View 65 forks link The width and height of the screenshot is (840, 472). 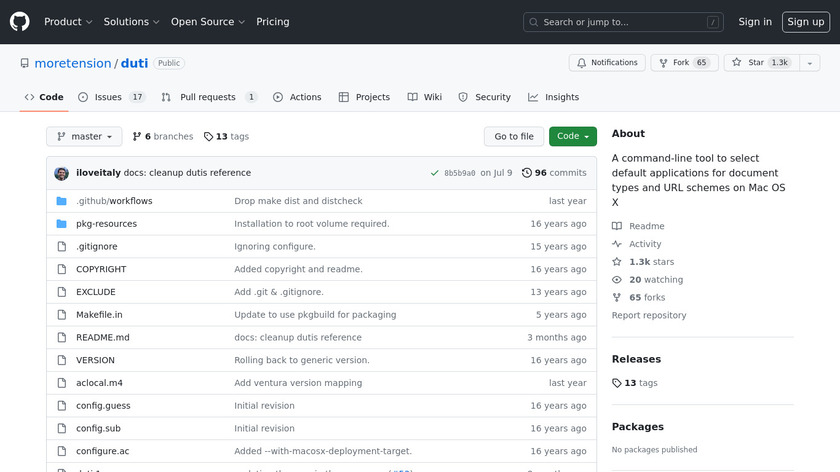tap(639, 297)
